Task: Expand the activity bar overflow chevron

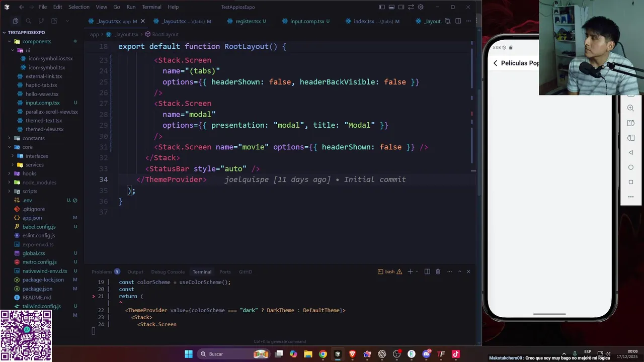Action: (67, 21)
